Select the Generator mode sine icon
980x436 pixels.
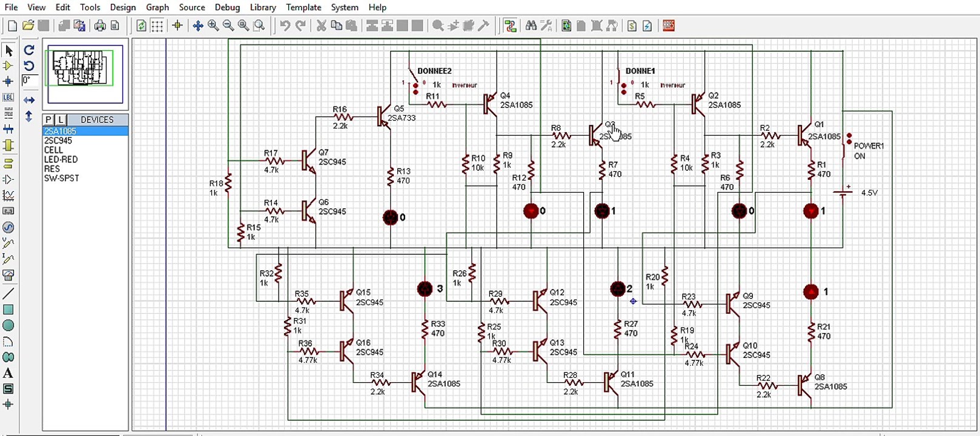pos(8,227)
